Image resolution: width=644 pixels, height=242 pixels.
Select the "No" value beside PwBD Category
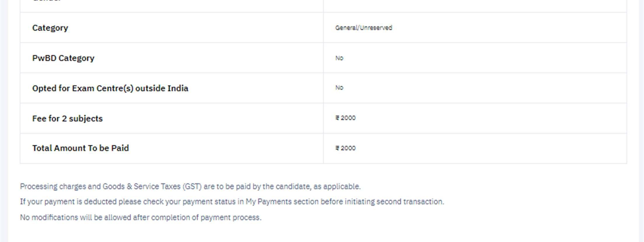[x=339, y=58]
